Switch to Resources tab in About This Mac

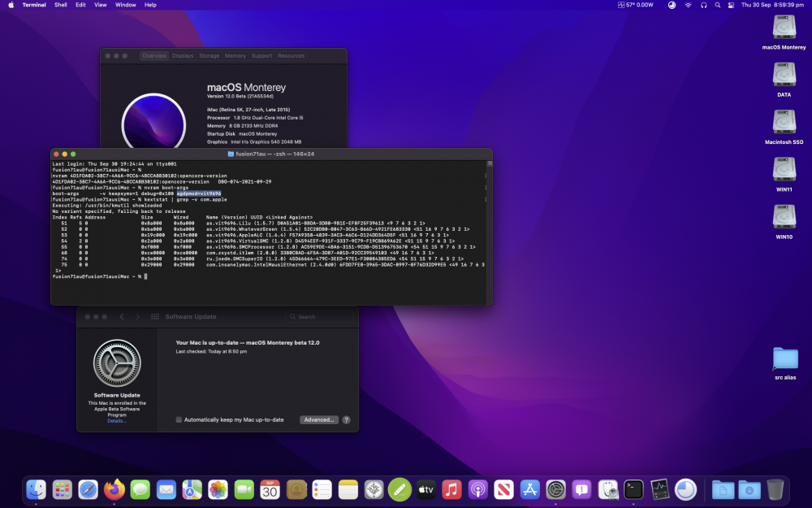(x=291, y=55)
